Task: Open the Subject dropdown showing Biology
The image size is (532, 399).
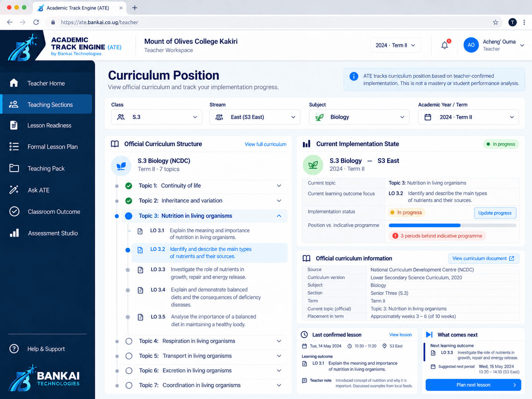Action: (359, 117)
